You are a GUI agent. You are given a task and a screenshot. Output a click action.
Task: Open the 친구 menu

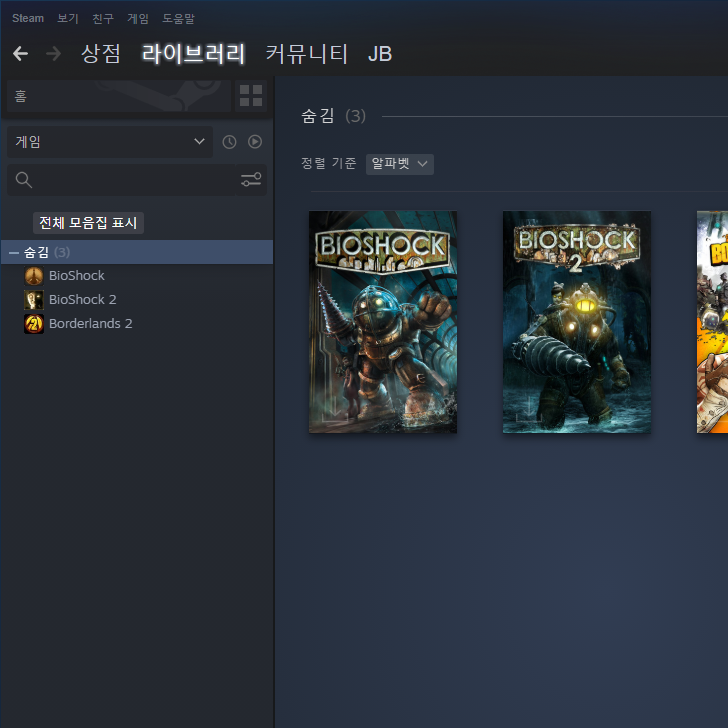click(103, 19)
